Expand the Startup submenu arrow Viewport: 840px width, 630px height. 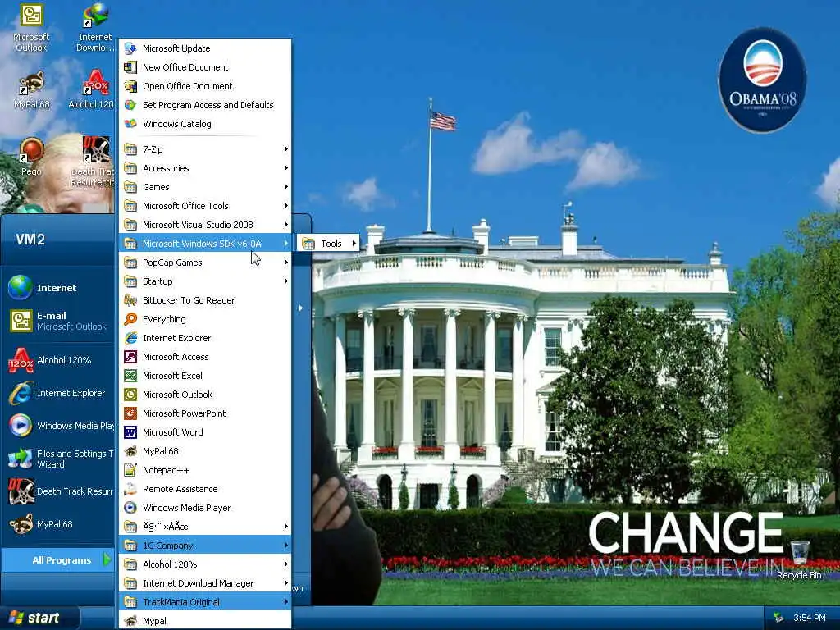(x=286, y=281)
